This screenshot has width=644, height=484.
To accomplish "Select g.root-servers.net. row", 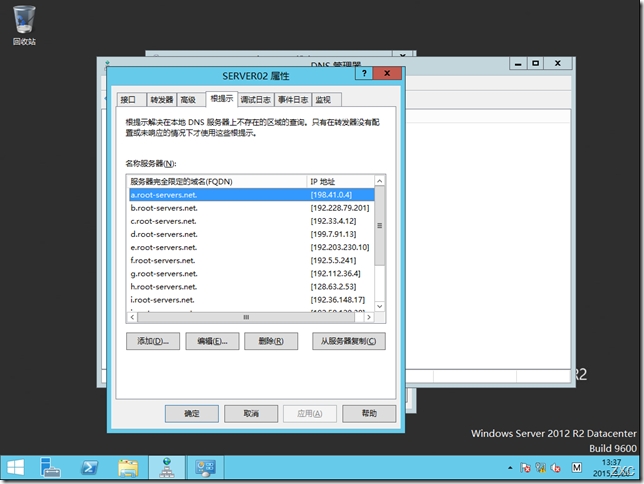I will pos(251,274).
